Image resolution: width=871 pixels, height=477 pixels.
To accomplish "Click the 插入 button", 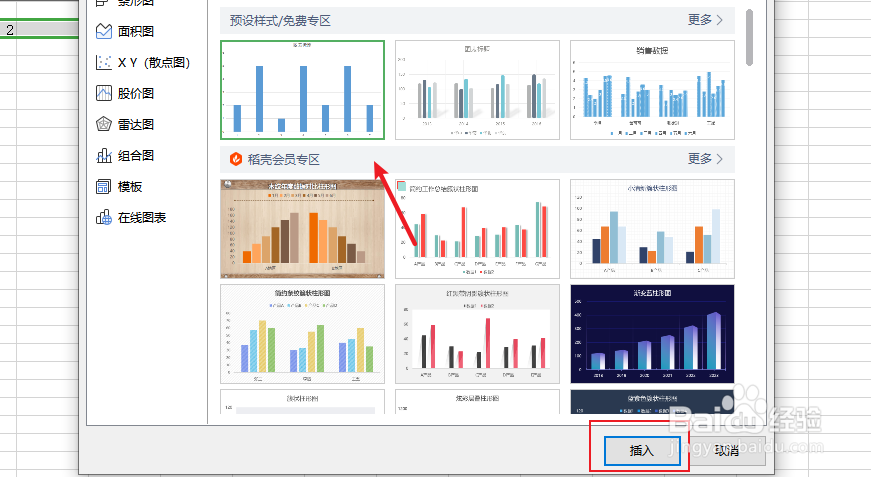I will click(642, 451).
